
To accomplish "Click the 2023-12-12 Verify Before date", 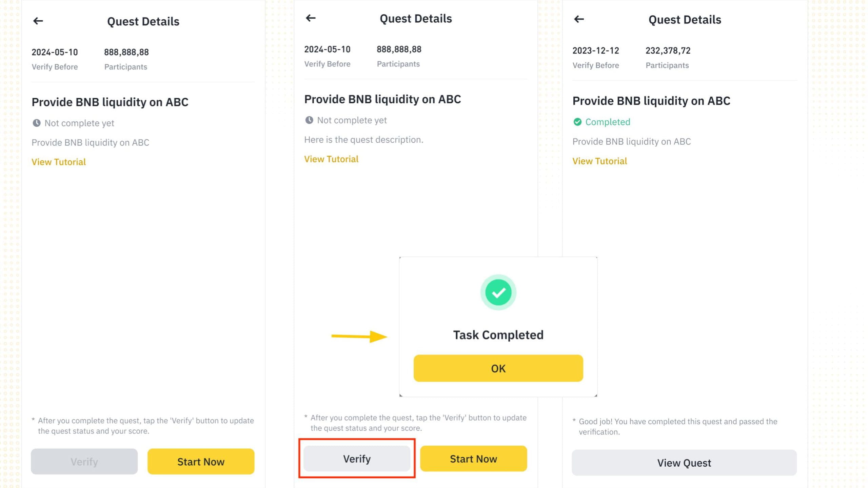I will coord(596,50).
